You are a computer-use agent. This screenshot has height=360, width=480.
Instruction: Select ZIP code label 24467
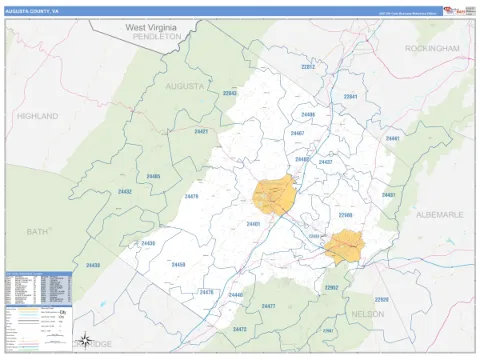coord(297,133)
